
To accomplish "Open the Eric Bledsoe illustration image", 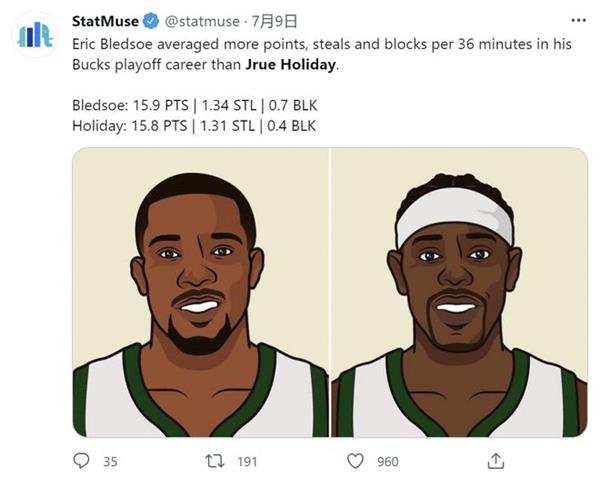I will [x=201, y=292].
